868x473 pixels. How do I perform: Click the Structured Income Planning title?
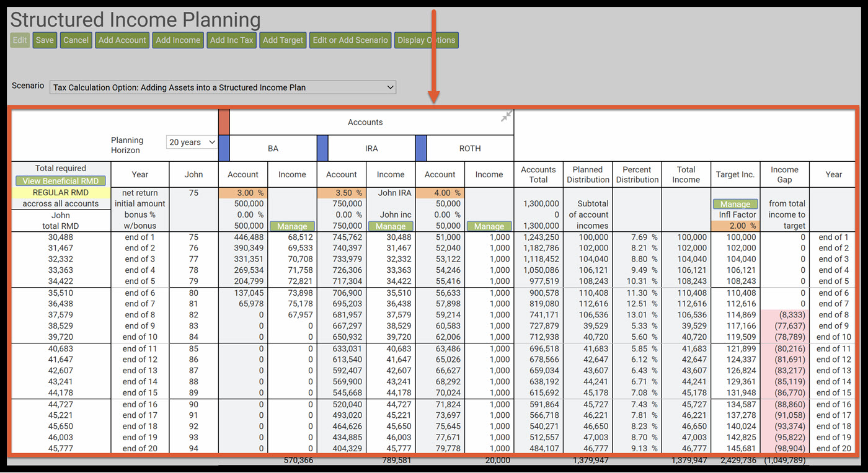136,19
